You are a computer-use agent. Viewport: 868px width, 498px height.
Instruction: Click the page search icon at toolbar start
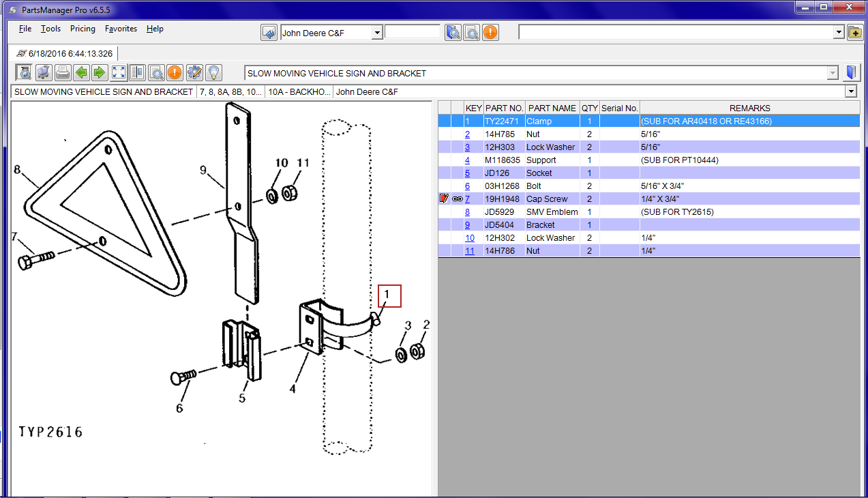point(24,72)
